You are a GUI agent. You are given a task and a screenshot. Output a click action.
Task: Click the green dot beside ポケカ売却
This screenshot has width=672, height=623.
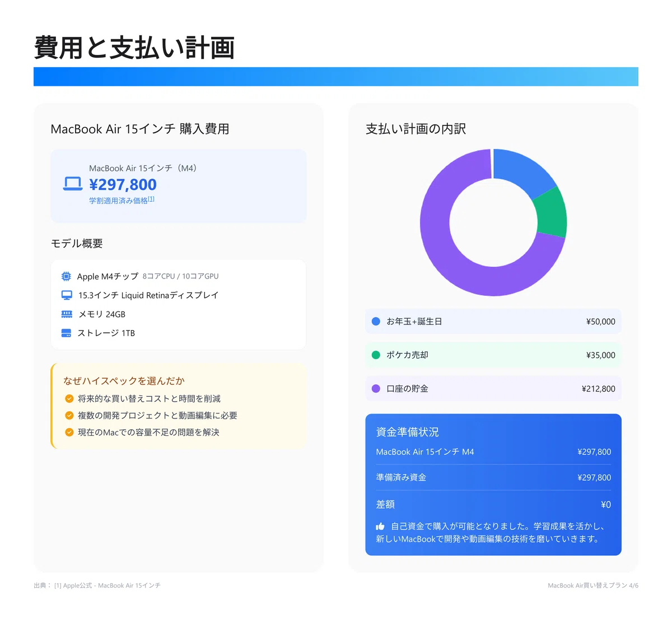(376, 355)
